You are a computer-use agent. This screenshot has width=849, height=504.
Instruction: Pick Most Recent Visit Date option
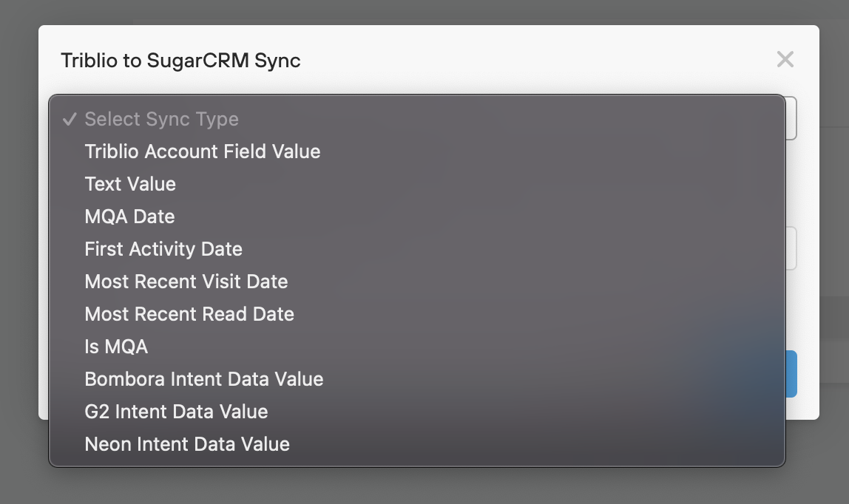click(417, 282)
